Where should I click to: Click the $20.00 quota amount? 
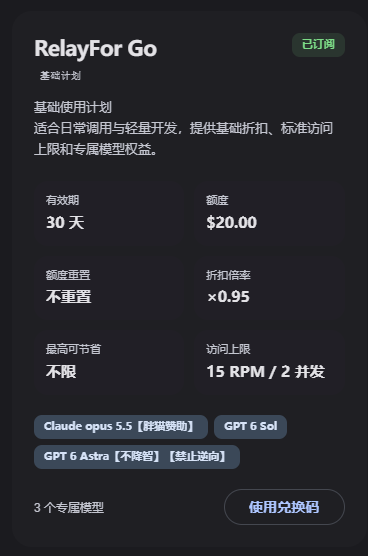[x=232, y=222]
